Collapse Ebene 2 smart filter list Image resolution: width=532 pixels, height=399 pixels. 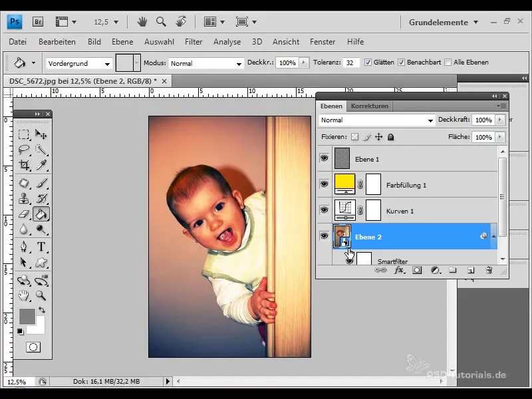pos(493,236)
